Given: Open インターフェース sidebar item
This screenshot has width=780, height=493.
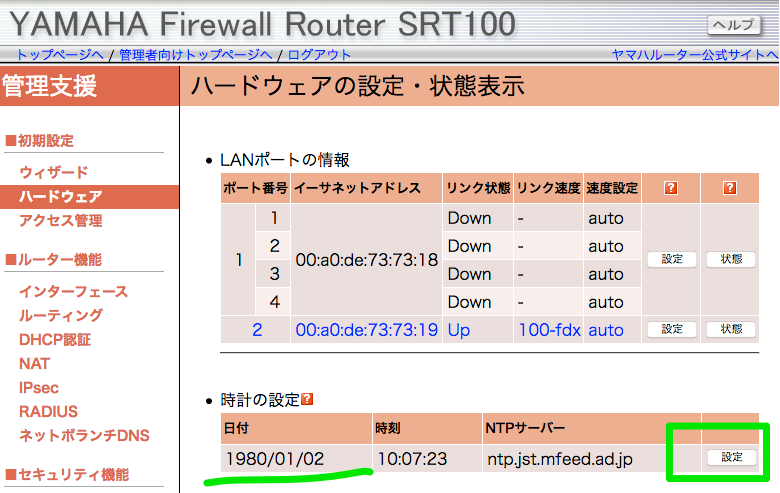Looking at the screenshot, I should tap(74, 292).
